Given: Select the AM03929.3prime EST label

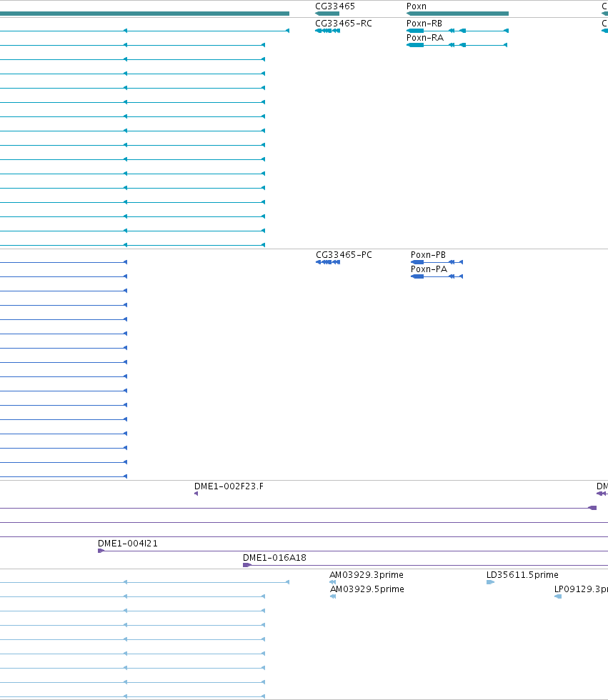Looking at the screenshot, I should coord(367,574).
